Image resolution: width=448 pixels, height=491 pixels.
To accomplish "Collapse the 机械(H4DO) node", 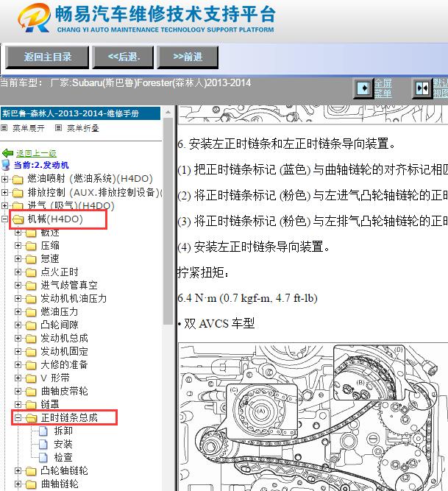I will [x=4, y=219].
